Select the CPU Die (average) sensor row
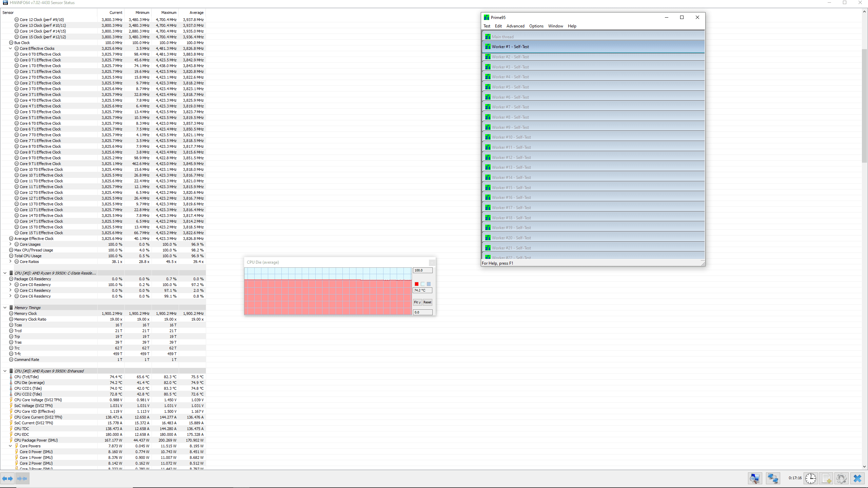 pos(103,383)
